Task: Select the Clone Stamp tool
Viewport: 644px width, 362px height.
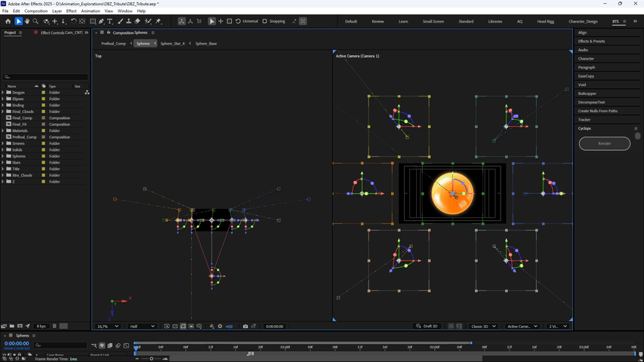Action: 128,21
